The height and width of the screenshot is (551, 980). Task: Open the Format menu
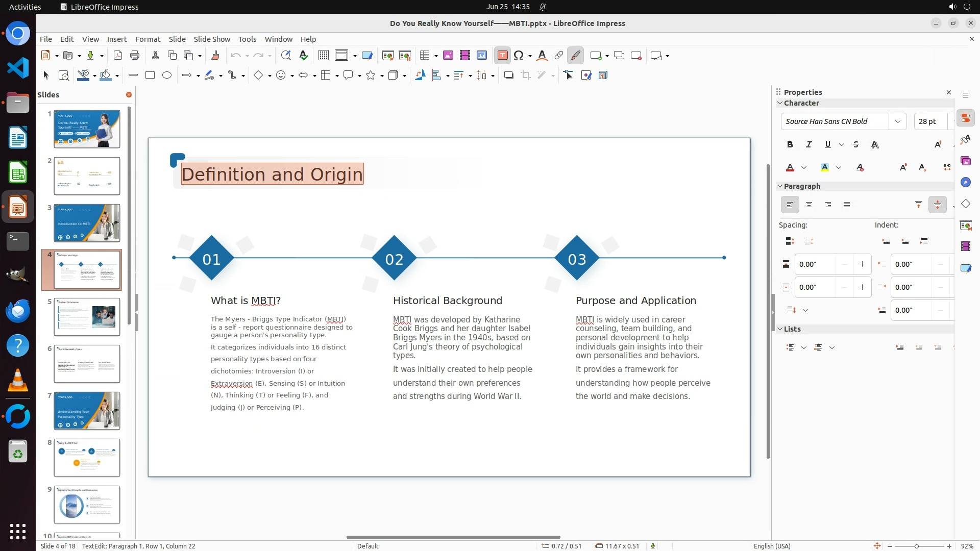pyautogui.click(x=148, y=39)
